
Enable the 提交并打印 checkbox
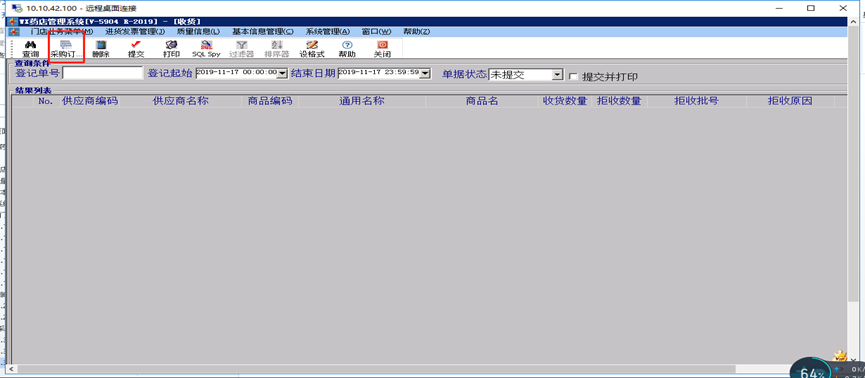[x=573, y=76]
